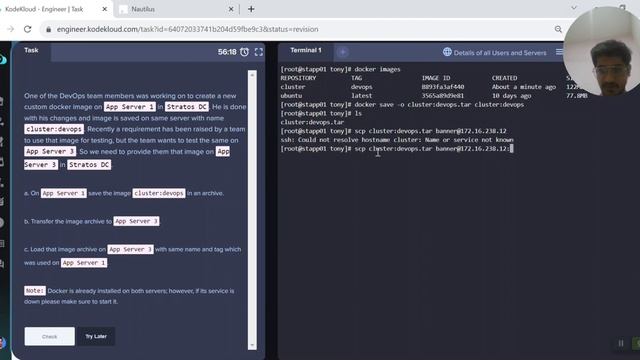Close the KodeKloud Engineer tab

104,9
